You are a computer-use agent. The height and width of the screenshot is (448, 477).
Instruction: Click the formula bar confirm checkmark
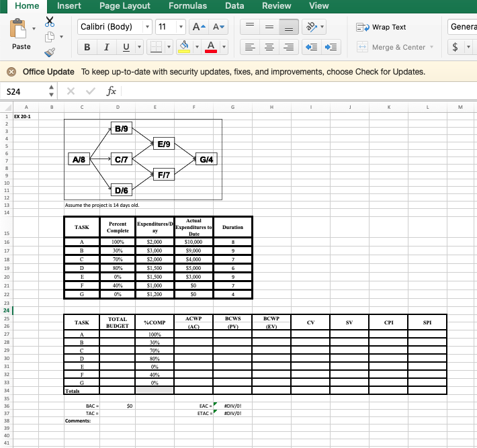tap(90, 91)
